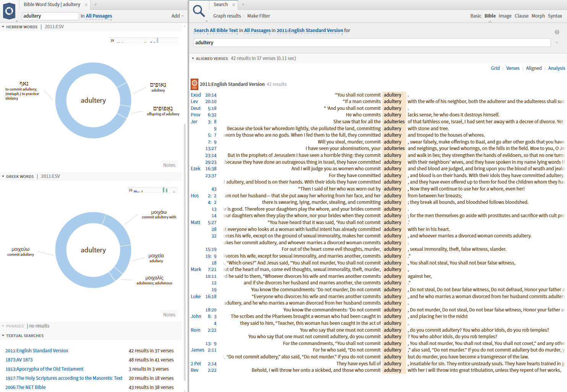Open the Matt 5:27 verse reference
Image resolution: width=567 pixels, height=392 pixels.
coord(204,223)
